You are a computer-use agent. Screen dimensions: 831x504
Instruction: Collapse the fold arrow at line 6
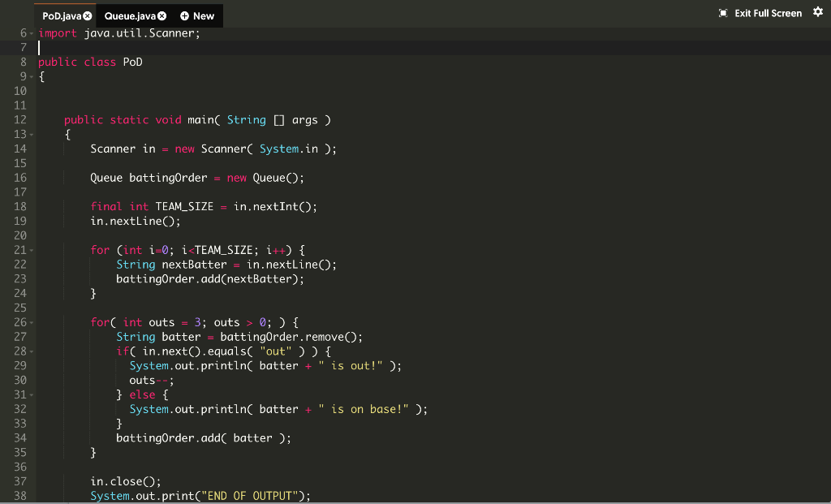[x=32, y=33]
